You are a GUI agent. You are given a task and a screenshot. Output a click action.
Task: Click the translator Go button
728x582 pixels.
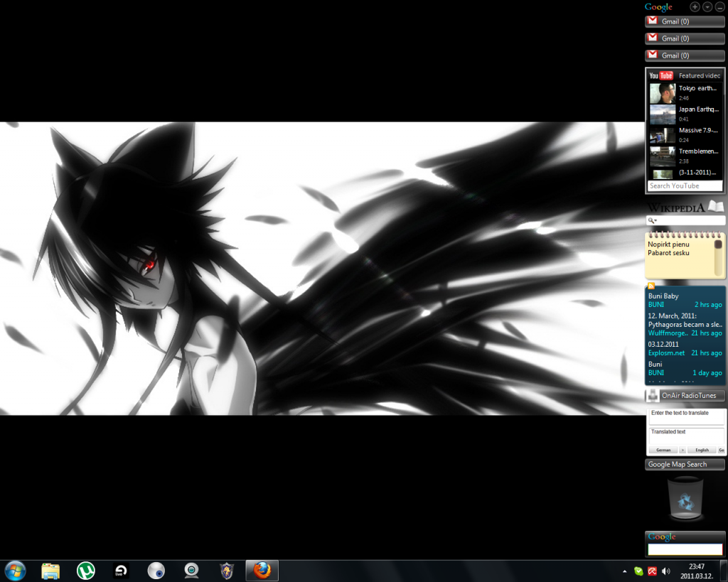721,451
